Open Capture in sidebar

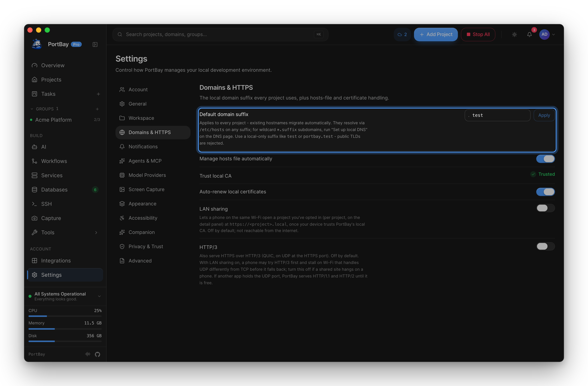(65, 218)
